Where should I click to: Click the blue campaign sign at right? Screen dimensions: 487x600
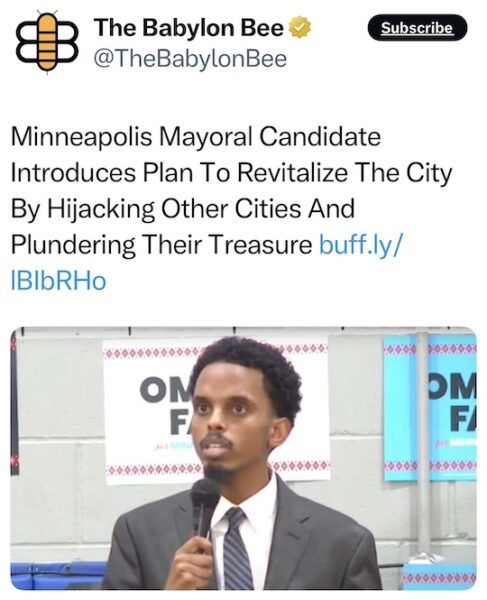(430, 407)
